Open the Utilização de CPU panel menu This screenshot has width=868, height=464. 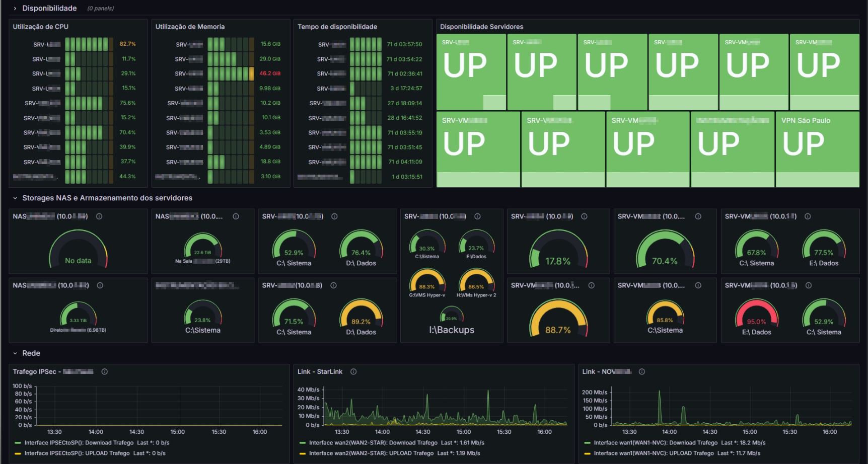[39, 26]
